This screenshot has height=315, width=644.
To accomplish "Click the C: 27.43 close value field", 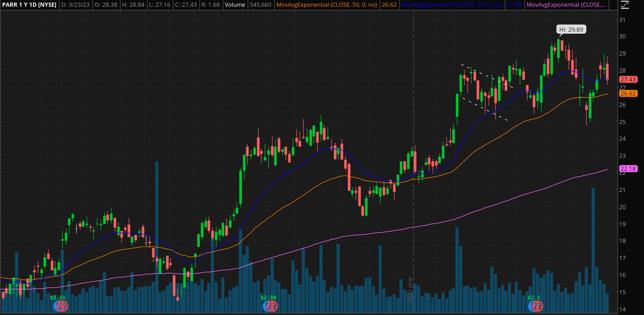I will pos(186,5).
